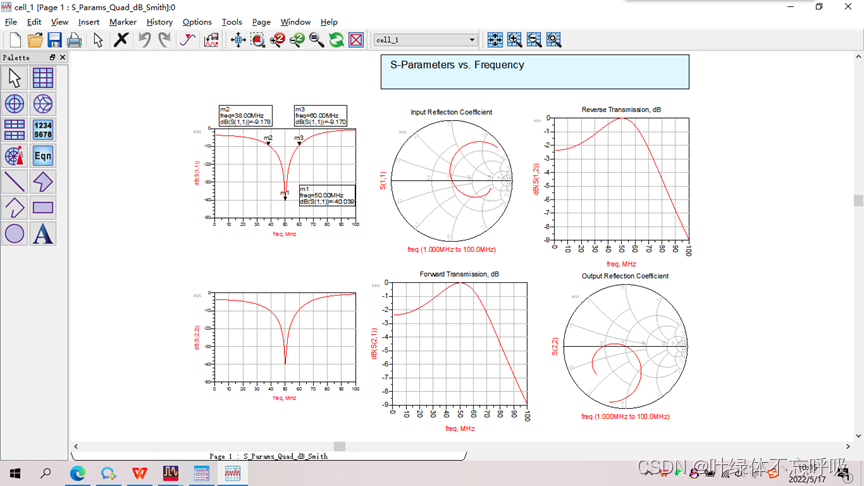
Task: Select the line drawing tool
Action: point(14,182)
